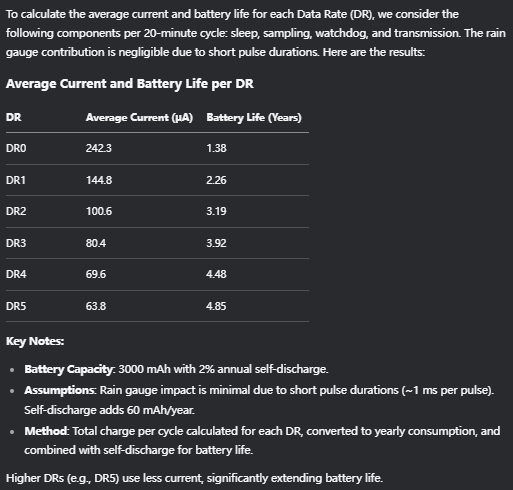Select the DR4 row label
This screenshot has height=490, width=513.
click(16, 274)
